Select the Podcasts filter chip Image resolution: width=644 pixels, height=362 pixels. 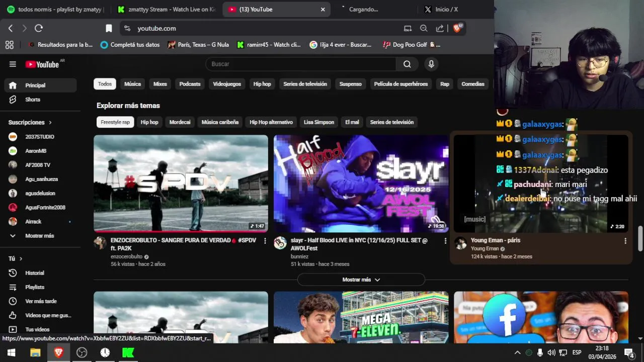[190, 84]
